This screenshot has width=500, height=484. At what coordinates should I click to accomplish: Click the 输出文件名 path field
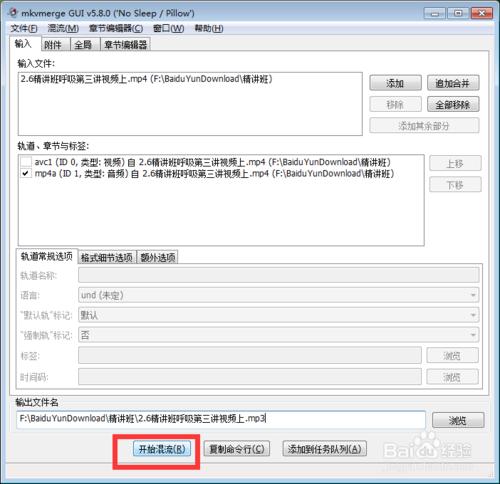coord(221,419)
